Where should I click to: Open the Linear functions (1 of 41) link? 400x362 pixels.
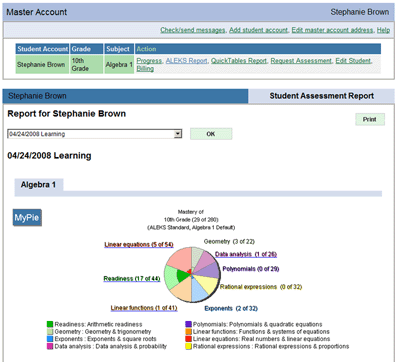click(x=144, y=308)
